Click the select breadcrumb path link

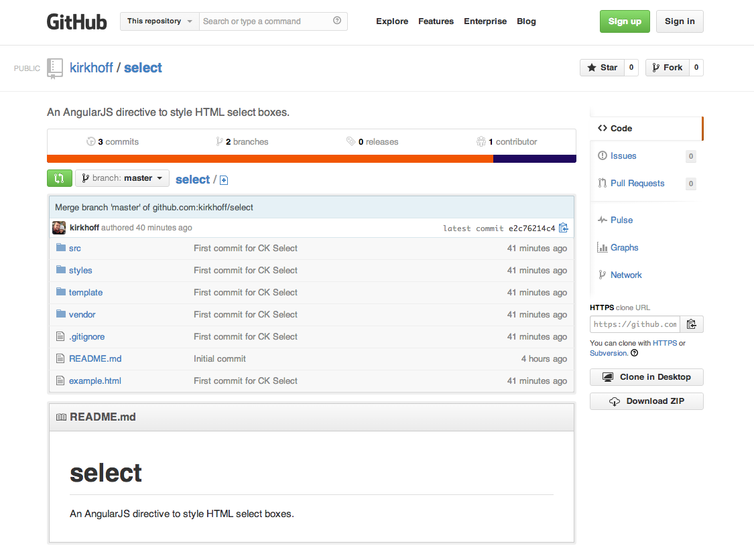click(193, 180)
